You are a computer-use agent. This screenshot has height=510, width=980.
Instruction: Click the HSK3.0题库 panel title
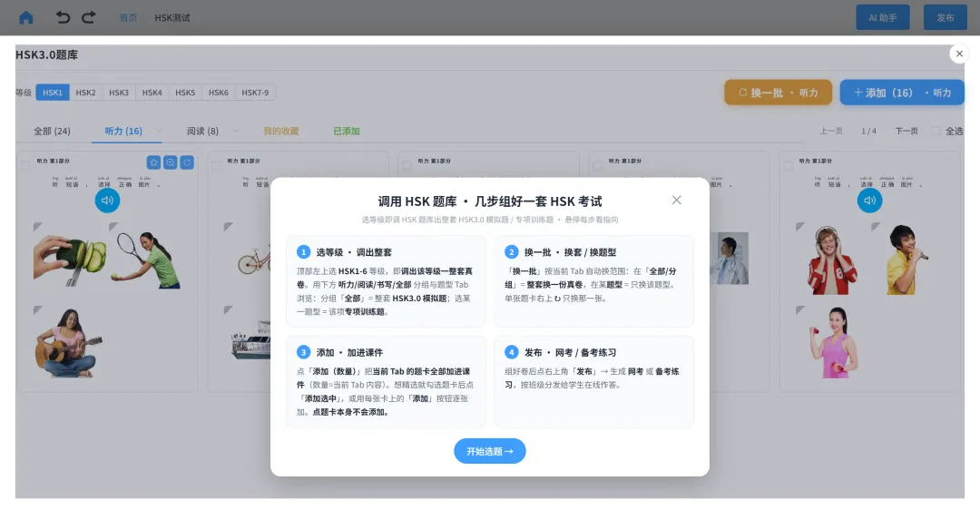click(47, 55)
